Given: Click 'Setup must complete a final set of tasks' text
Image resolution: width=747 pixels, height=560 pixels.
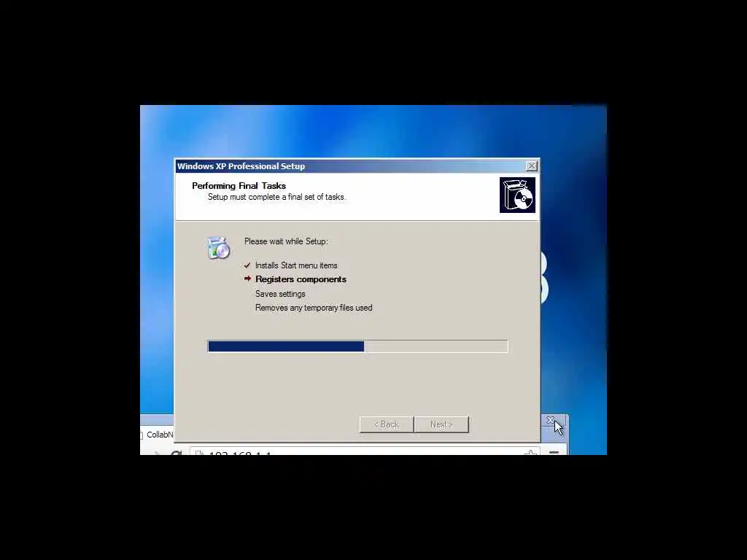Looking at the screenshot, I should pyautogui.click(x=276, y=197).
